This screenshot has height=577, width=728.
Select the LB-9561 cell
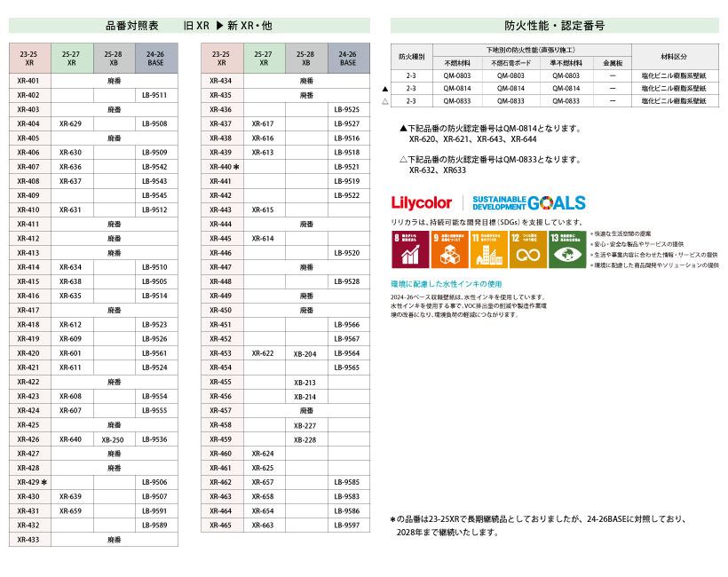point(154,353)
